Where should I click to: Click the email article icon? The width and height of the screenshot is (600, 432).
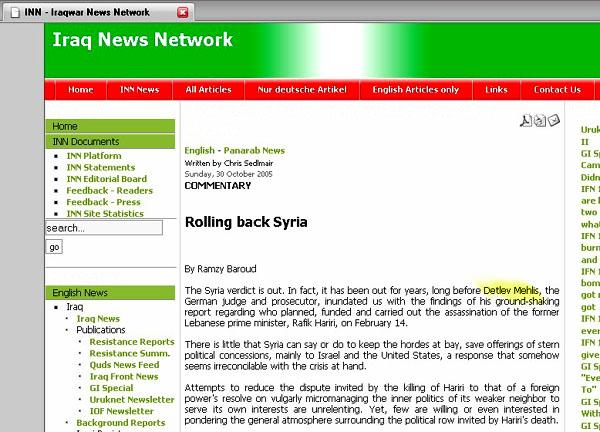click(553, 121)
